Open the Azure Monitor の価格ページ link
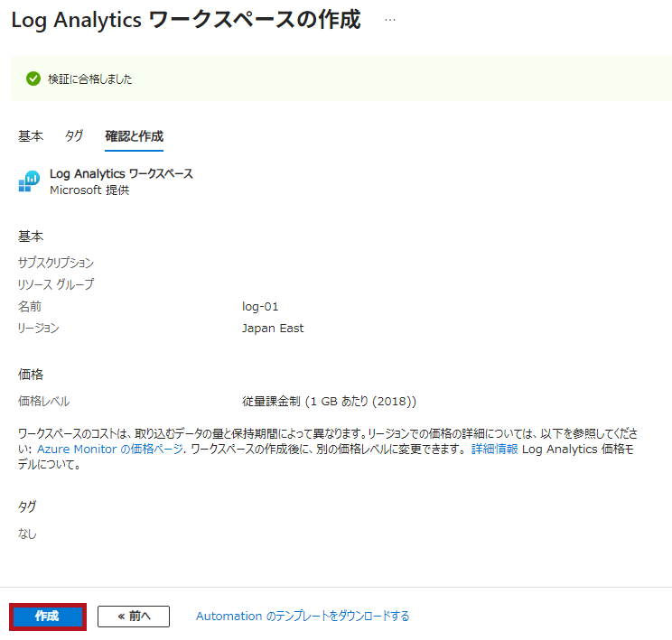Viewport: 672px width, 640px height. click(x=110, y=450)
